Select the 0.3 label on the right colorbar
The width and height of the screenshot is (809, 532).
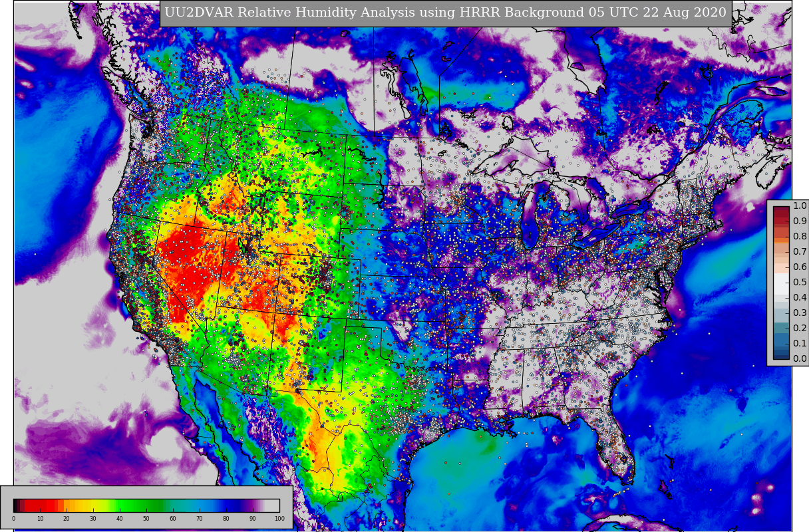(x=800, y=313)
